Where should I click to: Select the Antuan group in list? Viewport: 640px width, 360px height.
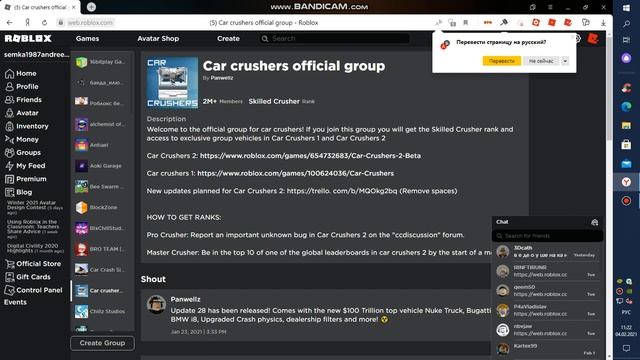(101, 145)
